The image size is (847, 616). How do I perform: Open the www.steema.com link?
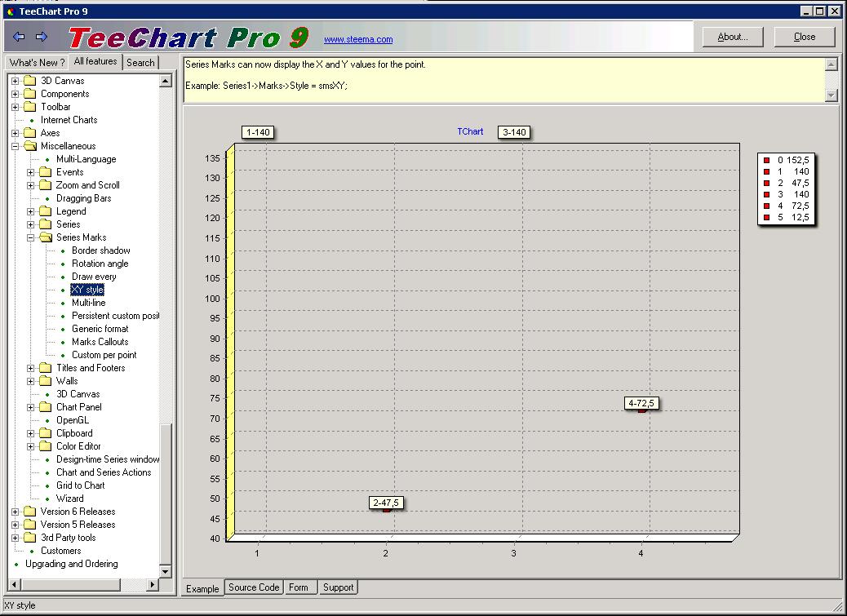point(358,39)
